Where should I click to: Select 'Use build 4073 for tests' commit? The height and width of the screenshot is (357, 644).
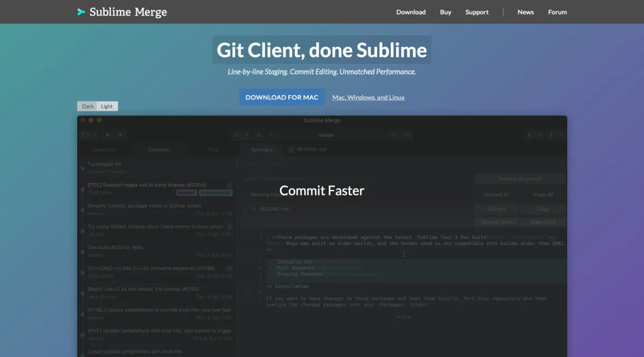[x=158, y=251]
